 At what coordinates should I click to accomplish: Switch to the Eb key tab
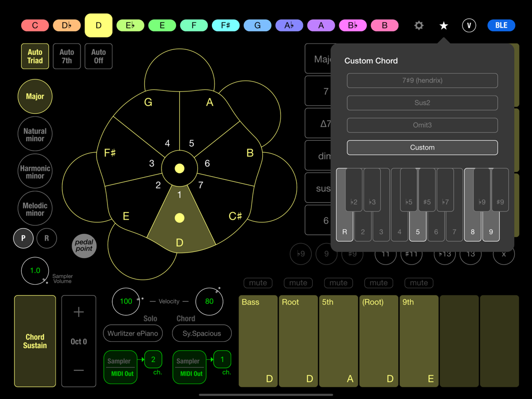[130, 25]
